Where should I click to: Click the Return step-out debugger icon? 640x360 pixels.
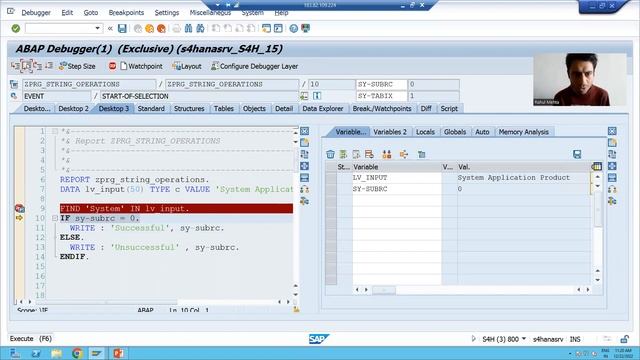click(x=38, y=66)
